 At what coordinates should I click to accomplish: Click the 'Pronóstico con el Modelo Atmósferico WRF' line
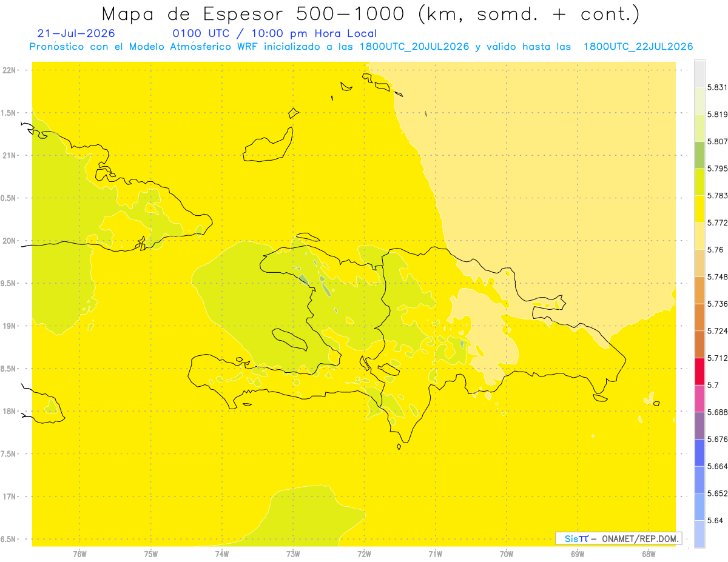pos(361,47)
